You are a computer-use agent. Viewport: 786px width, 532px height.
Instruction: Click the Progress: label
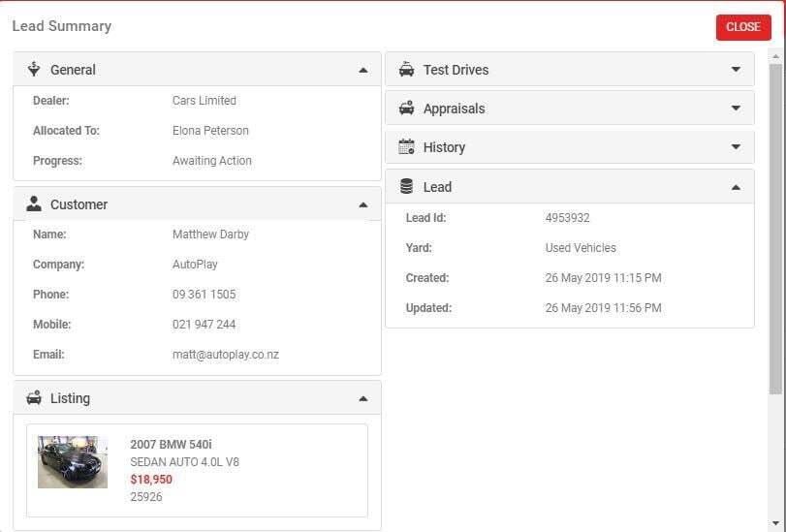[57, 161]
